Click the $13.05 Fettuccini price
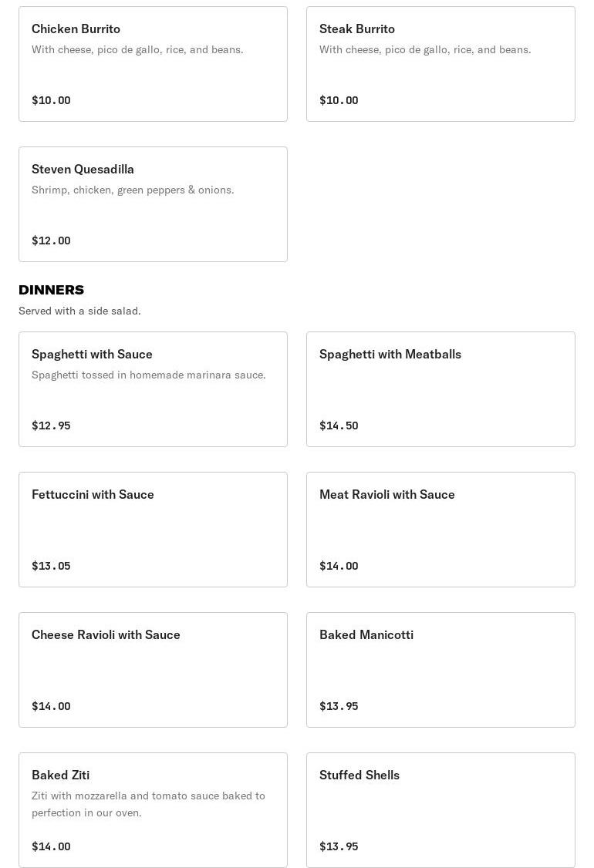This screenshot has height=868, width=594. (x=51, y=566)
